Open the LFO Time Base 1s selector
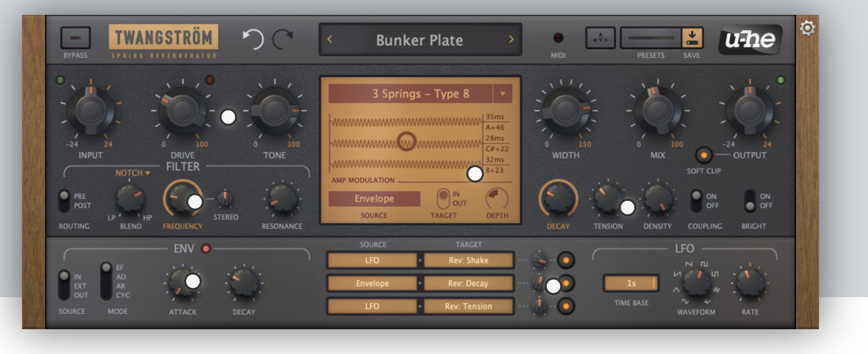Screen dimensions: 868x354 631,283
